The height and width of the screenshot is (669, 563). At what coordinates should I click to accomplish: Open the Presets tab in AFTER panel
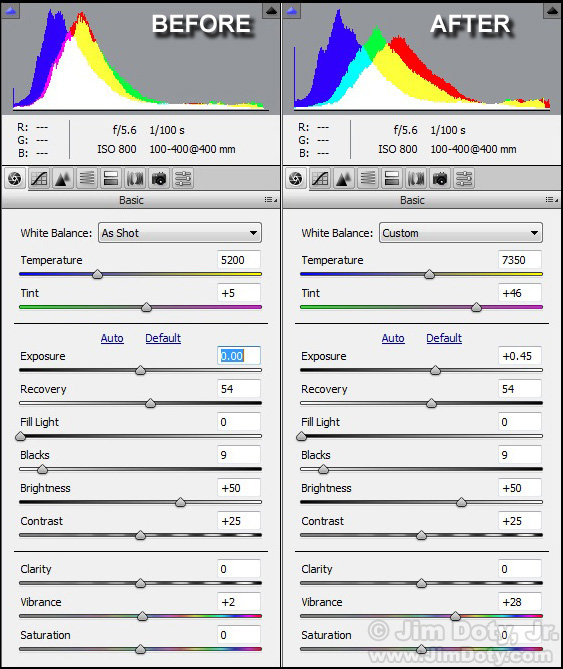[464, 178]
